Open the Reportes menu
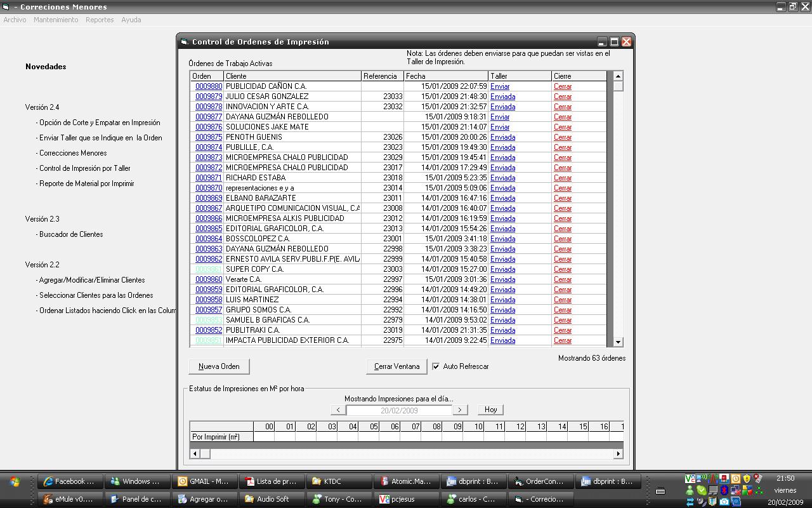The height and width of the screenshot is (508, 812). tap(100, 20)
